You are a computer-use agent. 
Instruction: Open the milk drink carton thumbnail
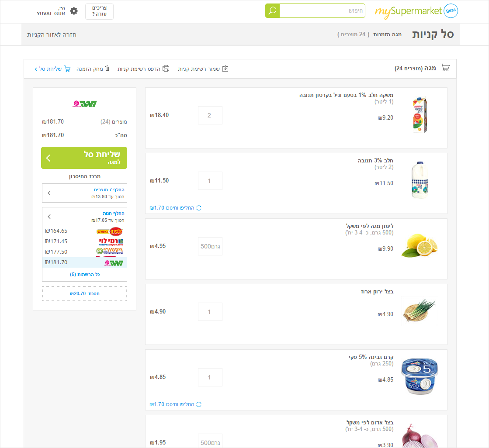(420, 115)
